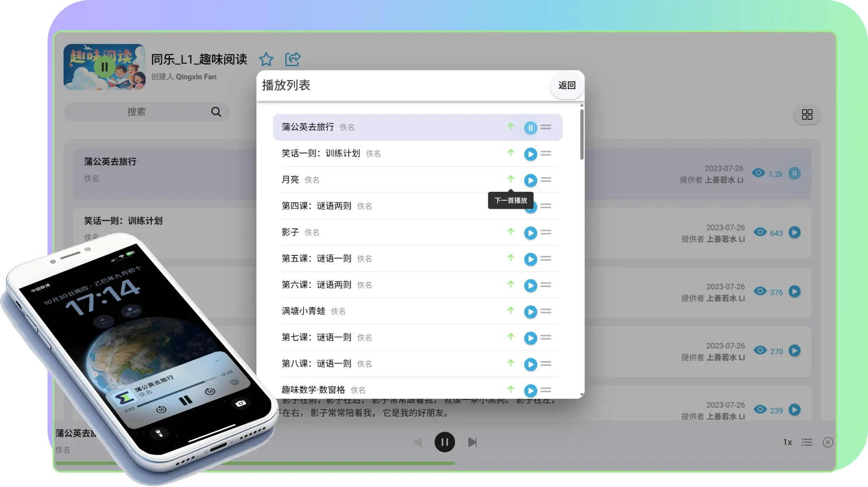The width and height of the screenshot is (868, 487).
Task: Skip to previous track in bottom bar
Action: (x=417, y=442)
